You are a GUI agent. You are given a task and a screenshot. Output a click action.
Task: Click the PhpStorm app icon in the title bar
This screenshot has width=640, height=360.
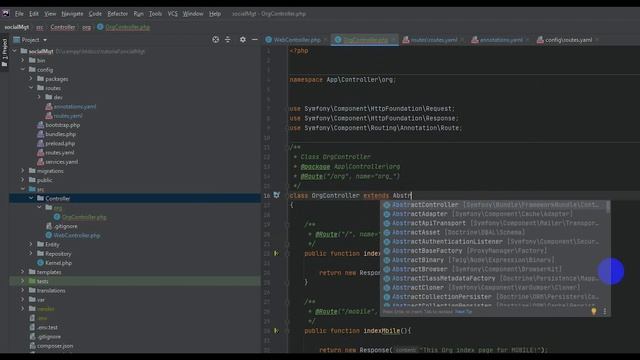tap(6, 13)
